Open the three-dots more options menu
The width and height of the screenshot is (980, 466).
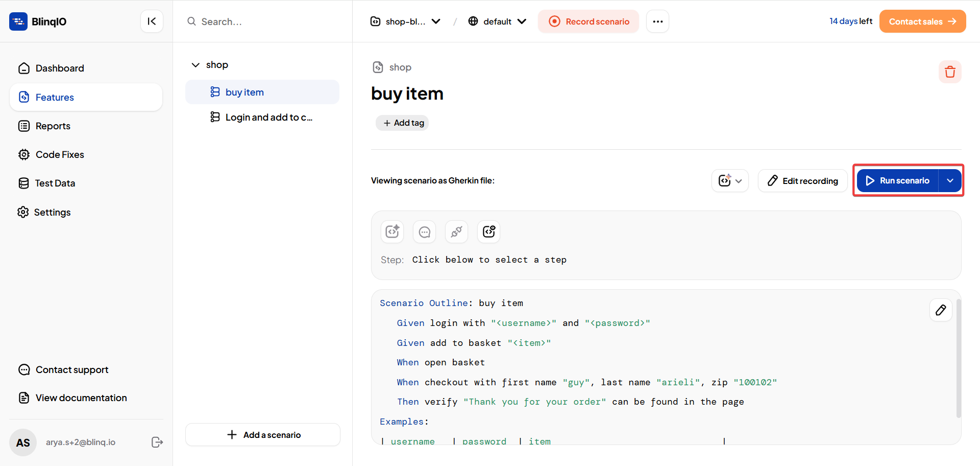[658, 21]
